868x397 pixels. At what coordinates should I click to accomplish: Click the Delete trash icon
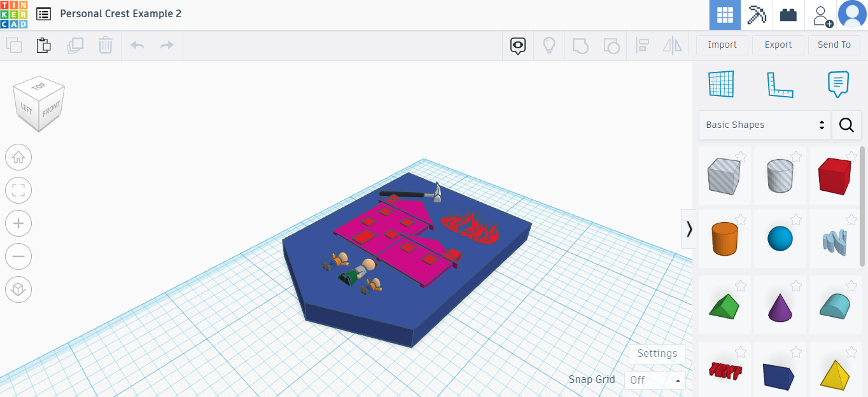(106, 45)
